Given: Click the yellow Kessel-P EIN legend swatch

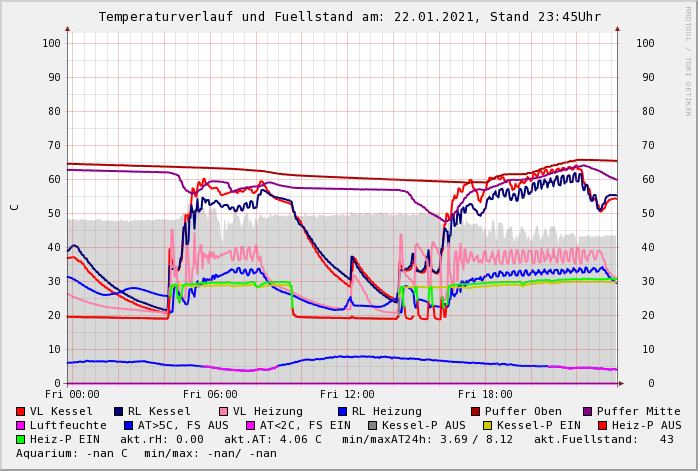Looking at the screenshot, I should [488, 426].
